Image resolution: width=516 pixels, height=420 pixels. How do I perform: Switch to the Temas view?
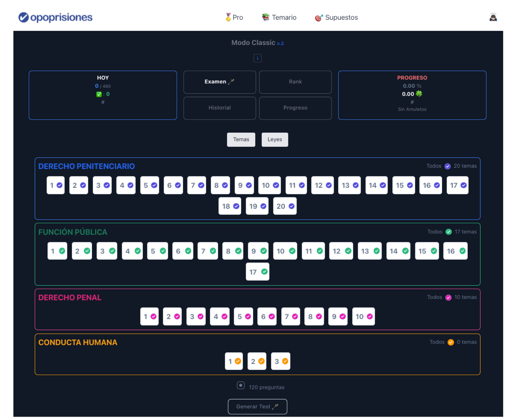pyautogui.click(x=241, y=139)
